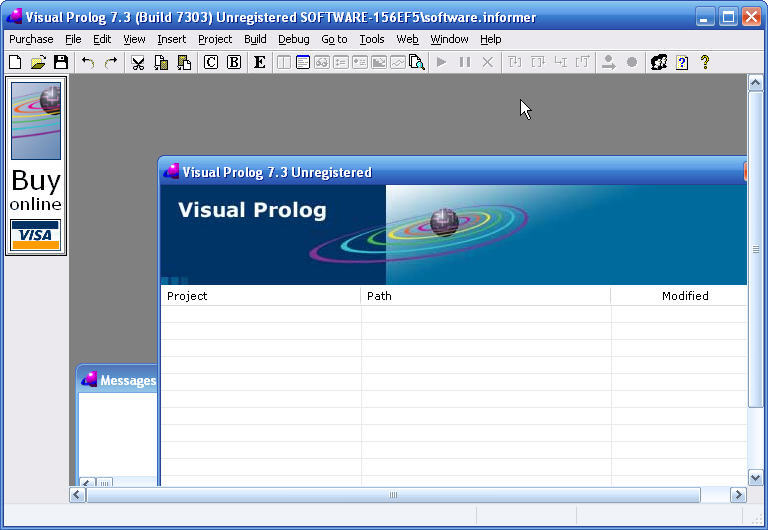768x530 pixels.
Task: Click the Breakpoint circle toolbar icon
Action: 632,62
